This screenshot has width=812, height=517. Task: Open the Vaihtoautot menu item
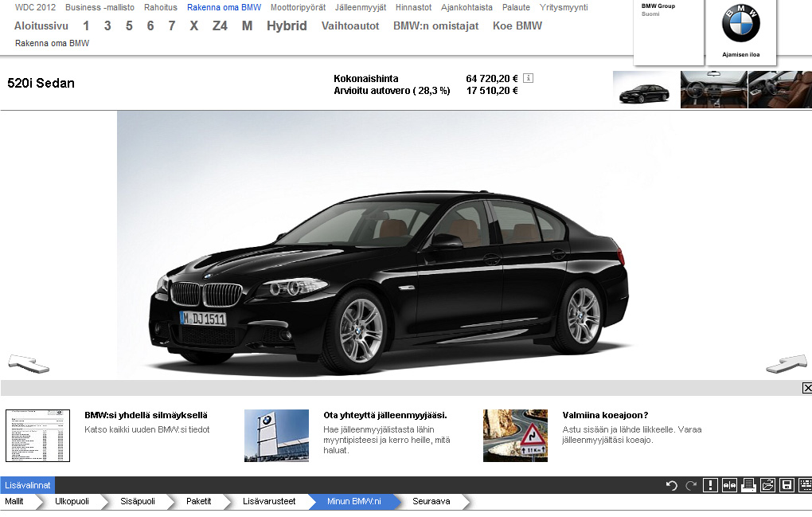point(350,25)
